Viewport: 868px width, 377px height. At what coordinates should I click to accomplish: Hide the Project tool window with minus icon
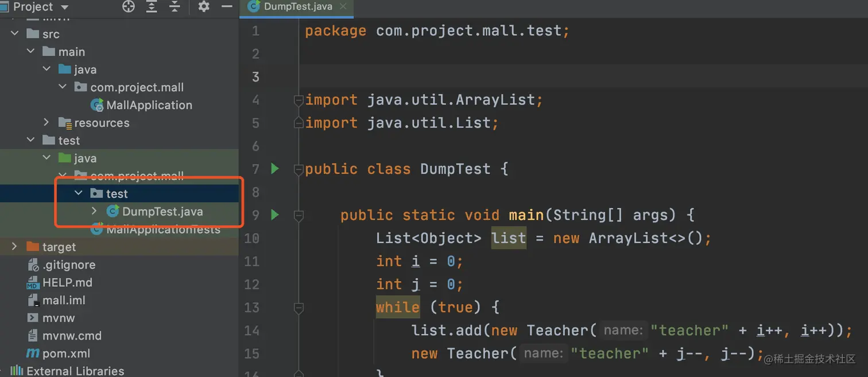tap(226, 7)
